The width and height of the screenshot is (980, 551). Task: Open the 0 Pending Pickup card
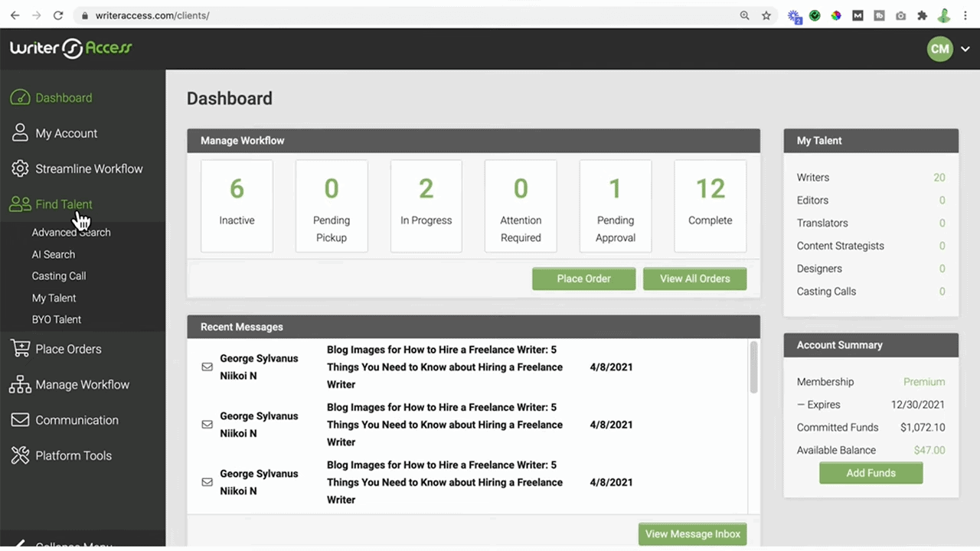coord(332,206)
